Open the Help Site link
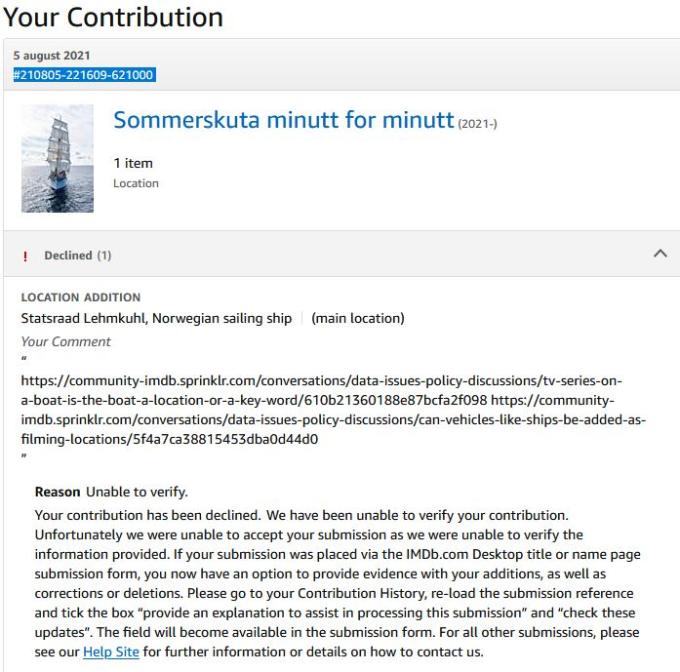Viewport: 680px width, 672px height. pyautogui.click(x=110, y=652)
